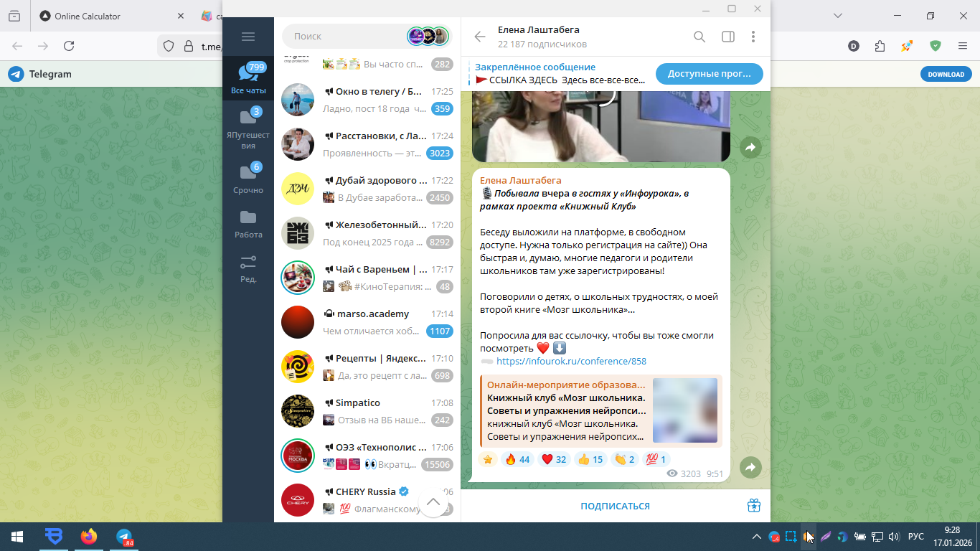Search in the Елена Лаштабега channel

coord(699,37)
